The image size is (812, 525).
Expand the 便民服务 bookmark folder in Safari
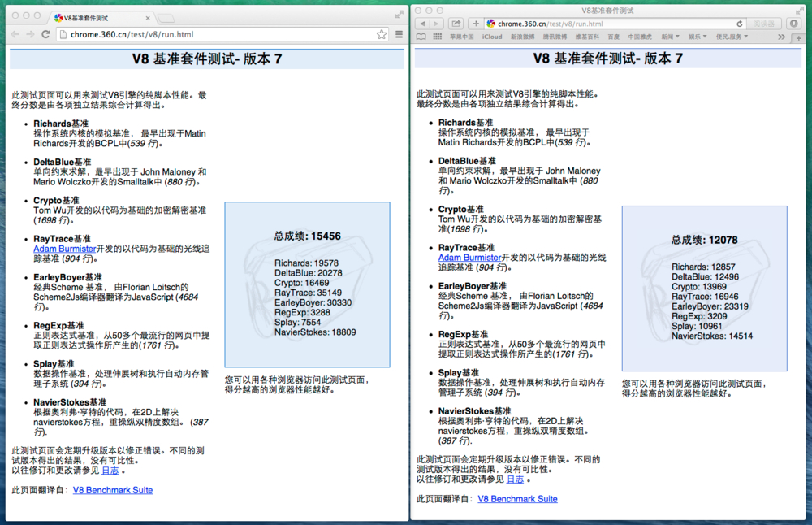pyautogui.click(x=732, y=37)
